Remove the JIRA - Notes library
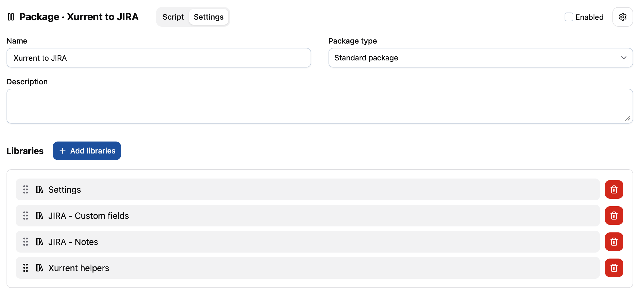This screenshot has width=644, height=301. click(x=614, y=242)
